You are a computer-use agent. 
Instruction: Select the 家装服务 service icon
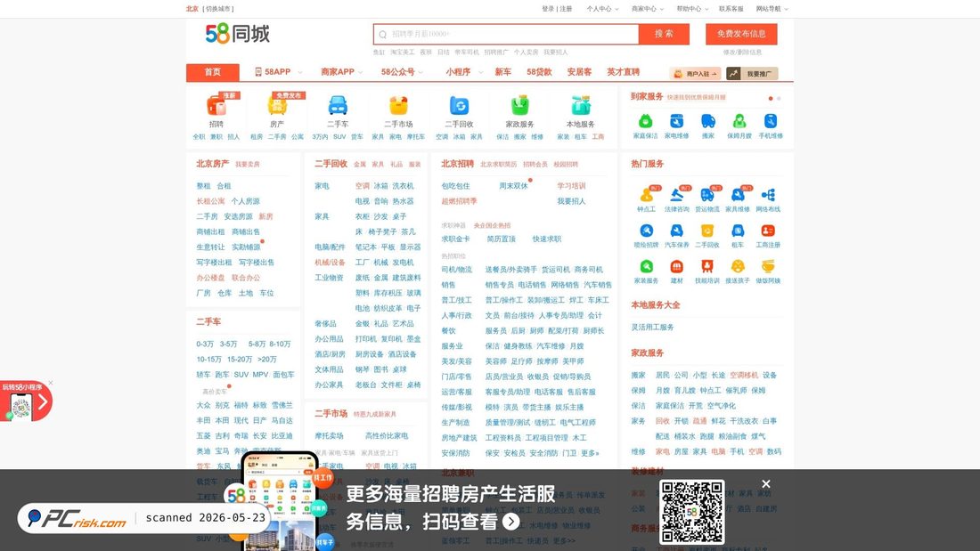click(x=646, y=267)
